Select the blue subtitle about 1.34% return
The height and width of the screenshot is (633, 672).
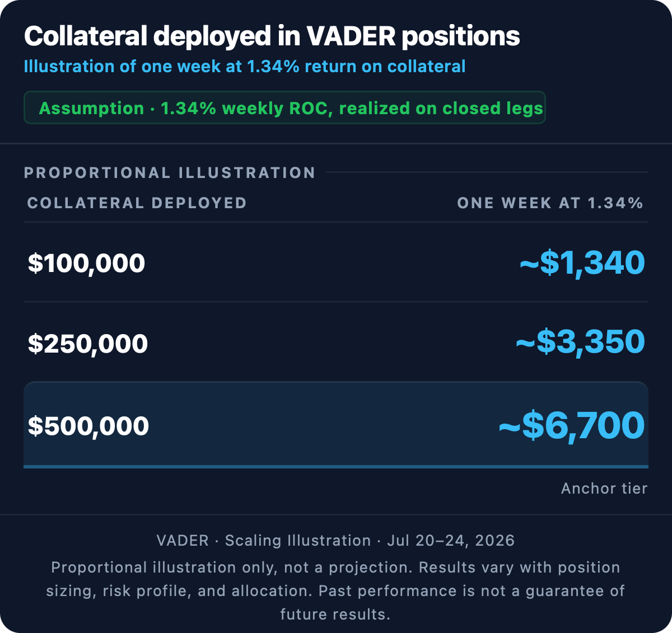tap(245, 67)
